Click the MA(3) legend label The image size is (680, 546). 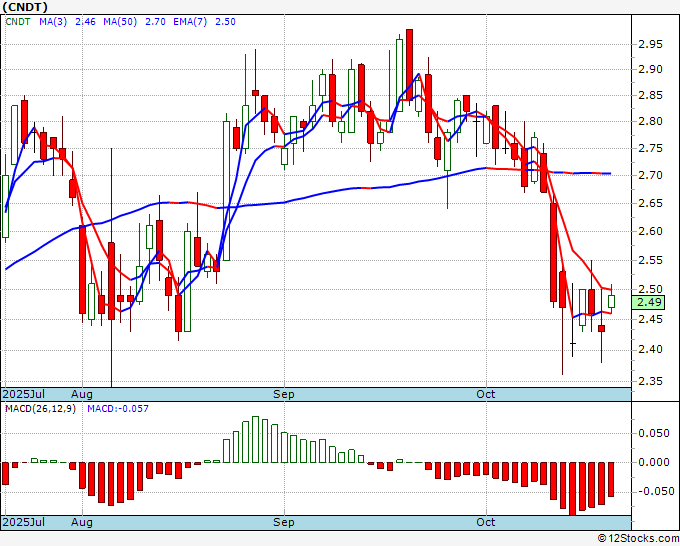(x=53, y=22)
